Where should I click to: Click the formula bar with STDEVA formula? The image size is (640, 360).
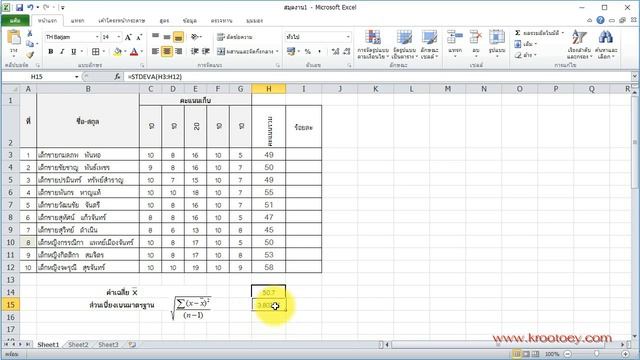point(378,76)
